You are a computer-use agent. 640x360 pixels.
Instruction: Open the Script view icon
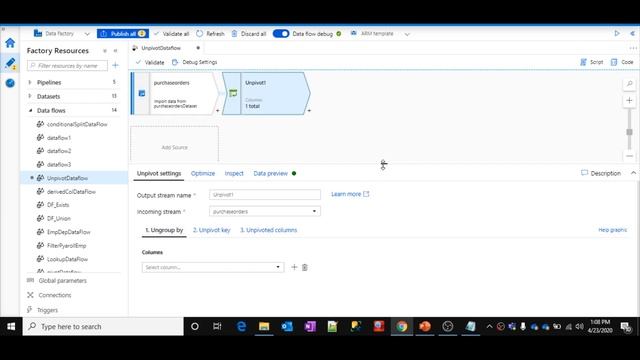tap(583, 62)
